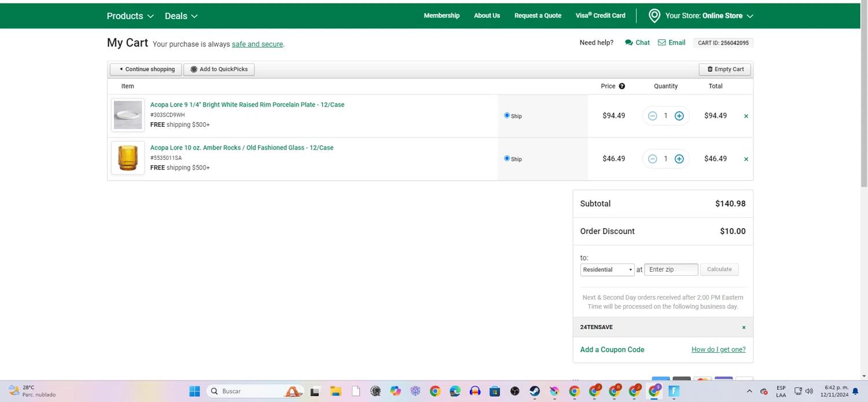This screenshot has height=402, width=868.
Task: Click inside the Enter zip field
Action: 671,269
